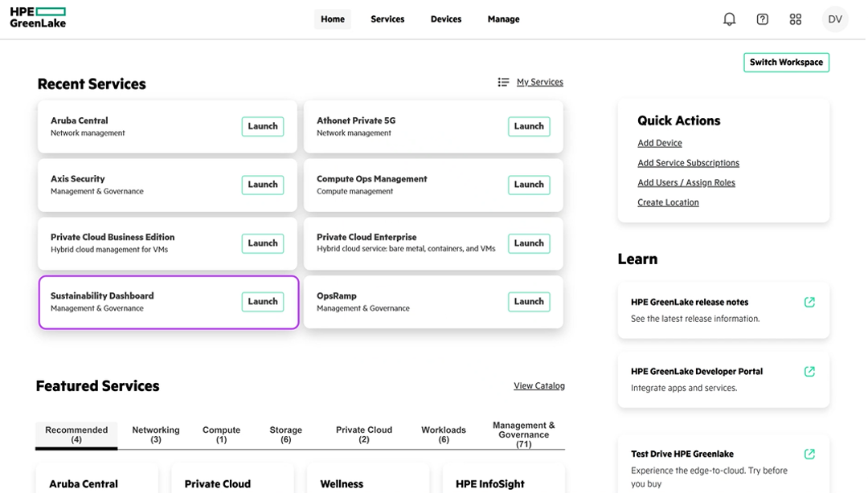
Task: Click the My Services list icon
Action: [x=503, y=82]
